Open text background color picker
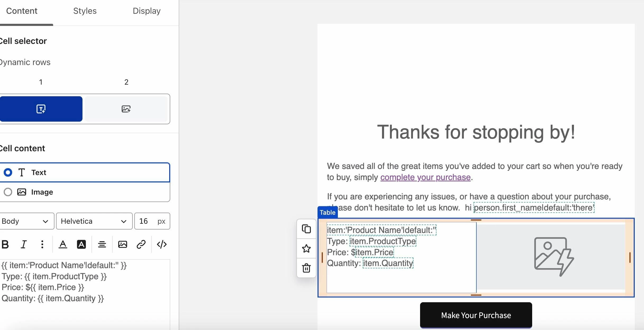This screenshot has width=644, height=330. 81,244
